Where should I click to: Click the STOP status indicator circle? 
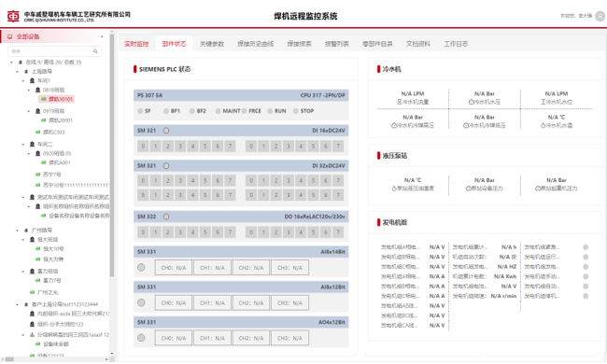296,111
